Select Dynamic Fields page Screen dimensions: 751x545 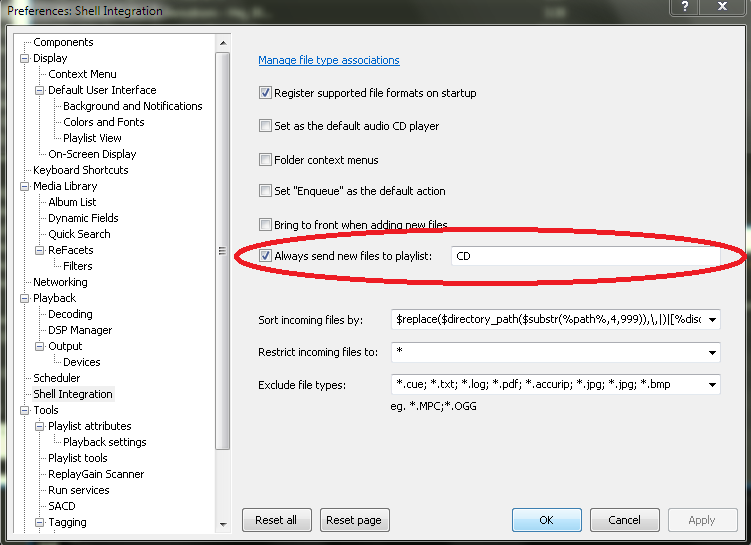83,218
